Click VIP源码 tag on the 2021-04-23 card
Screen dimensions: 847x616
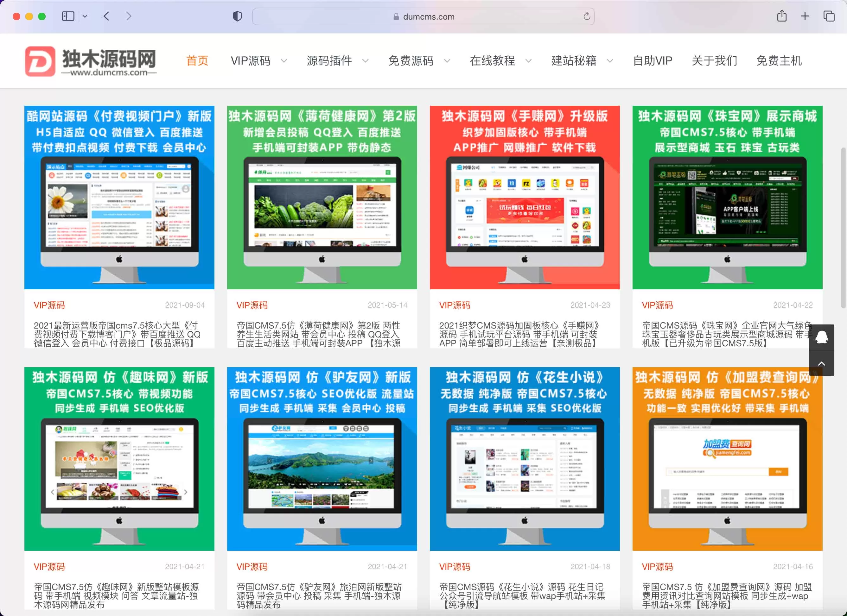pos(455,305)
